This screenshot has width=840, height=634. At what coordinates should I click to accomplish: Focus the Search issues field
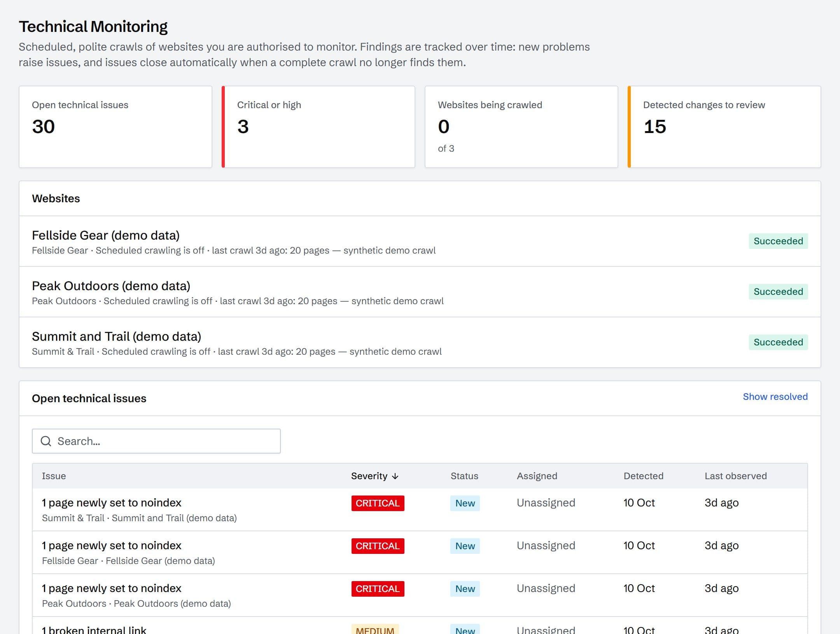[x=156, y=441]
